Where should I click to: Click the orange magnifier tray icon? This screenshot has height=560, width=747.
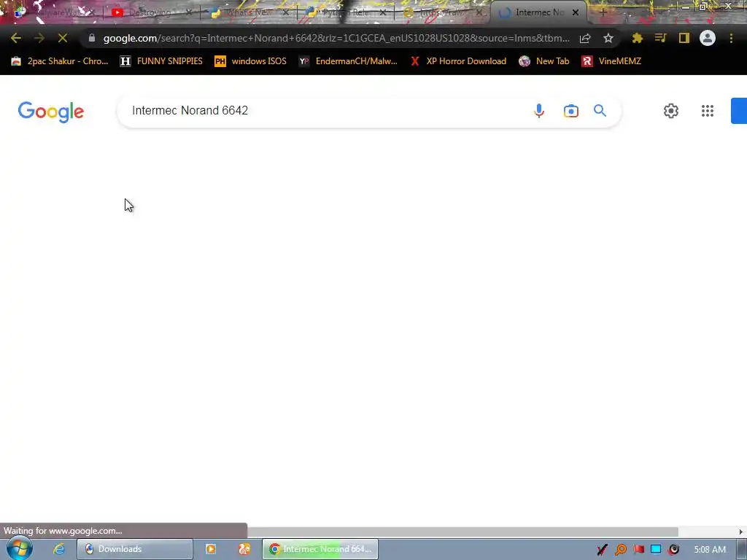[x=620, y=550]
